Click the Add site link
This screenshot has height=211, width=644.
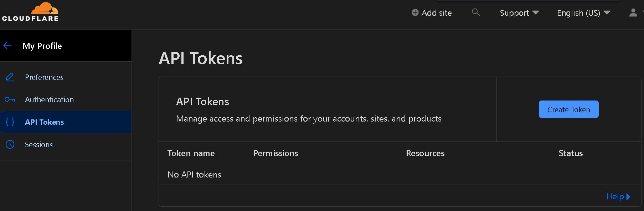(x=437, y=13)
